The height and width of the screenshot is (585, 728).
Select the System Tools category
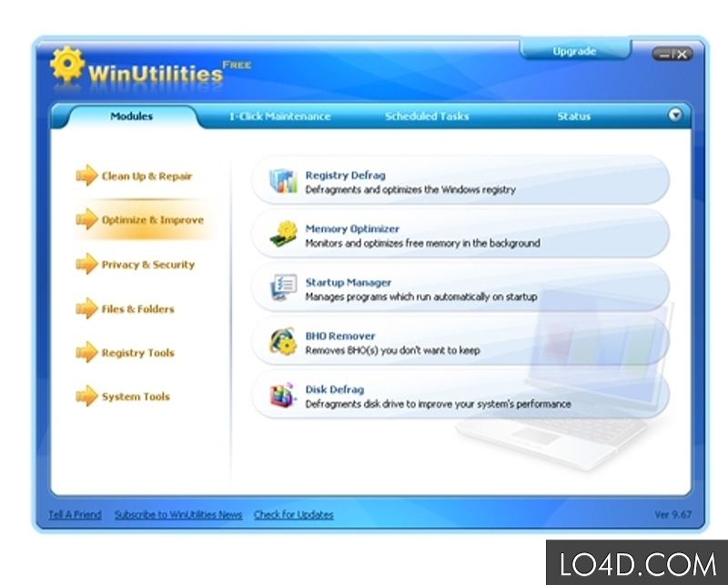pos(136,397)
